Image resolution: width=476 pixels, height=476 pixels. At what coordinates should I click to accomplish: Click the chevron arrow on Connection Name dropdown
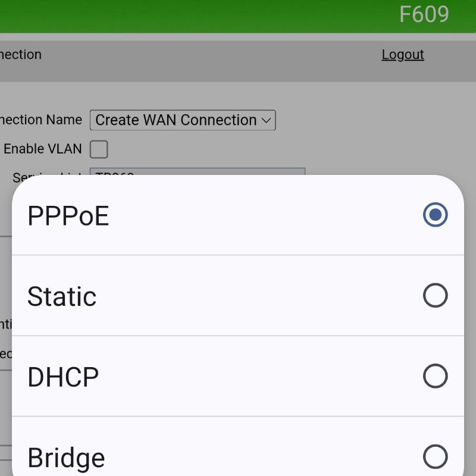266,120
